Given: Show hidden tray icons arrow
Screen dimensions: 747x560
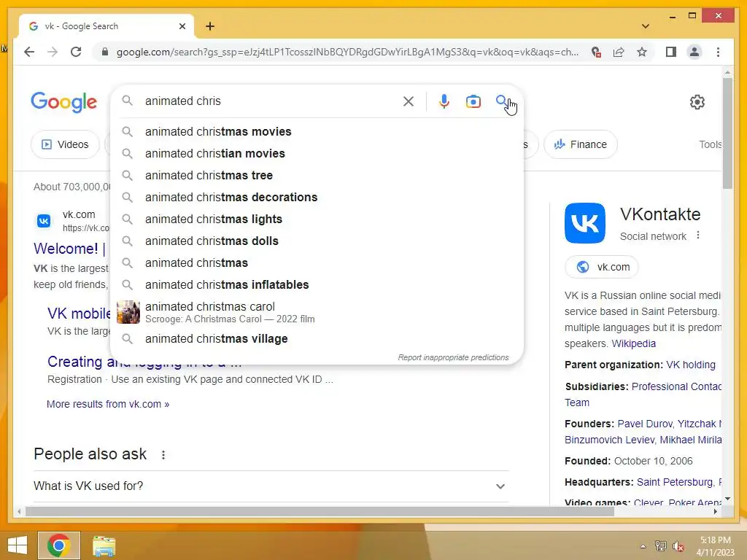Looking at the screenshot, I should pos(643,546).
